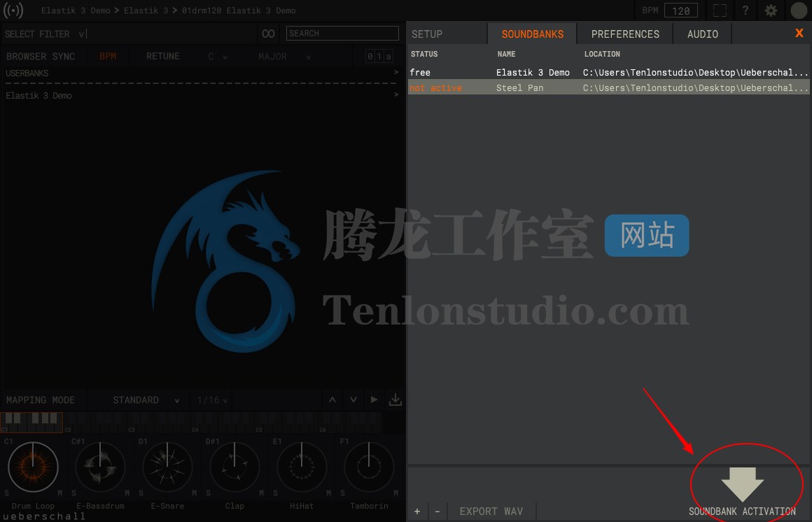
Task: Click the EXPORT WAV button
Action: [x=491, y=511]
